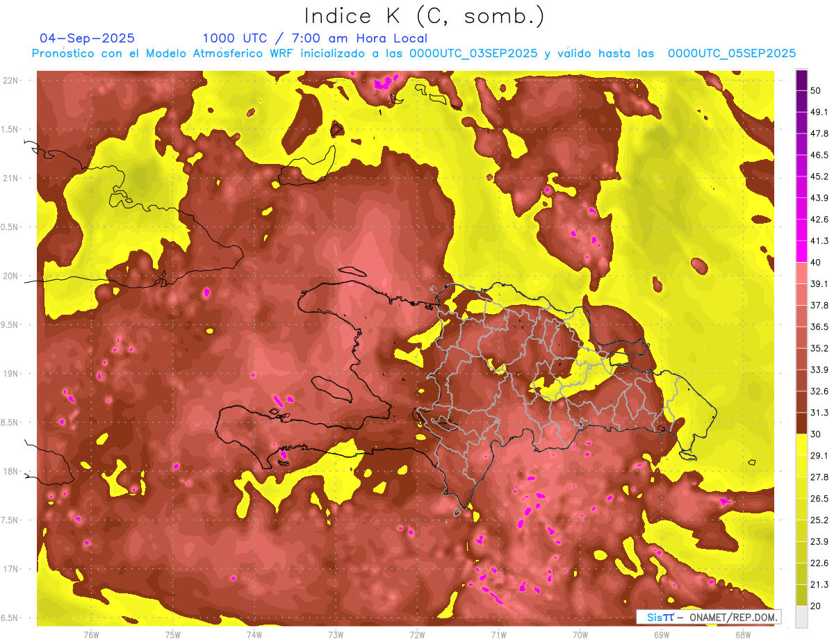Click latitude axis label '1.5N'
This screenshot has height=644, width=834.
click(10, 129)
